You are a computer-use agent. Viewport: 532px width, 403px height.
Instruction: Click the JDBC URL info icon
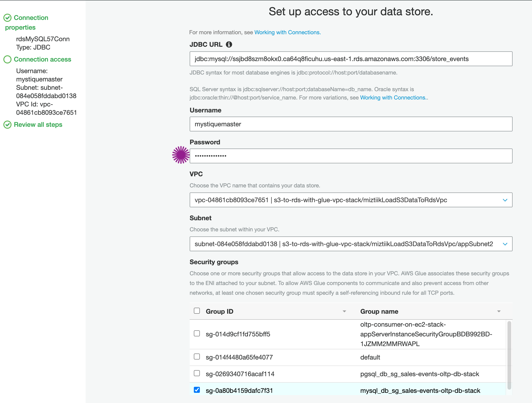point(229,44)
